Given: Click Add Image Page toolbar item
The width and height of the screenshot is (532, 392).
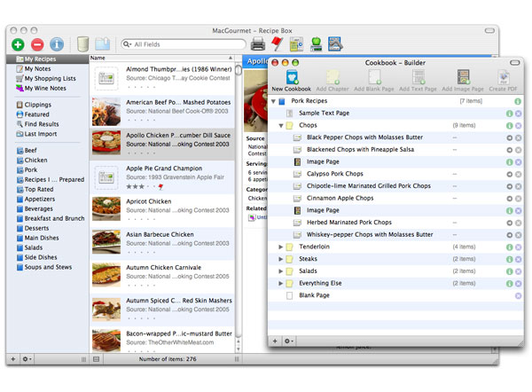Looking at the screenshot, I should pyautogui.click(x=463, y=81).
